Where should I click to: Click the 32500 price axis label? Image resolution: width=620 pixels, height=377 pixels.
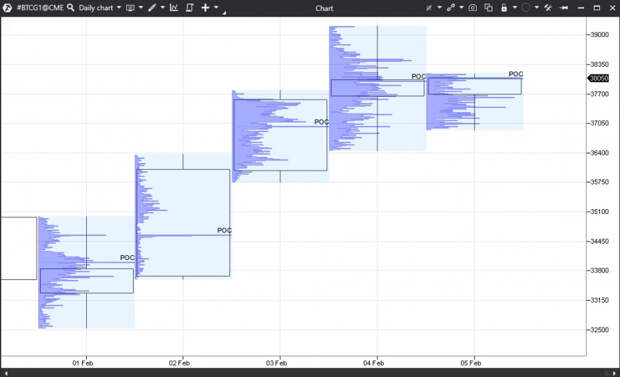[599, 330]
